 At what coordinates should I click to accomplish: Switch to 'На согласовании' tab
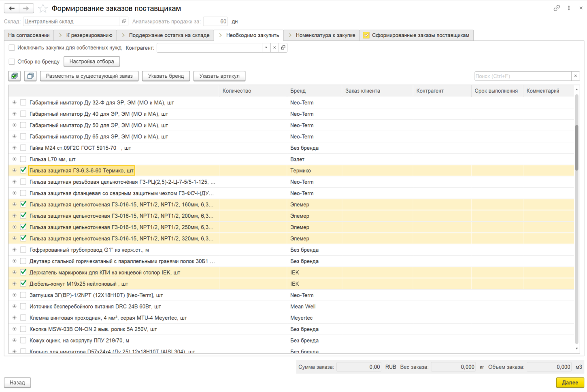(29, 35)
